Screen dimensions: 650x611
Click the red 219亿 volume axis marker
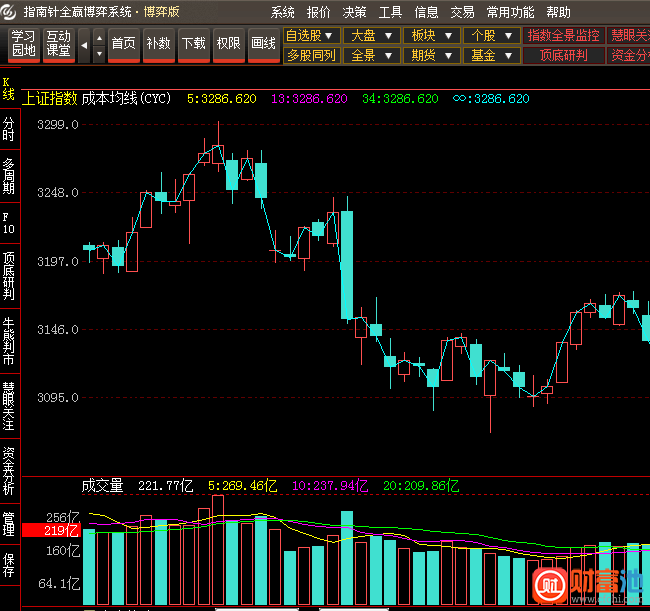[51, 530]
